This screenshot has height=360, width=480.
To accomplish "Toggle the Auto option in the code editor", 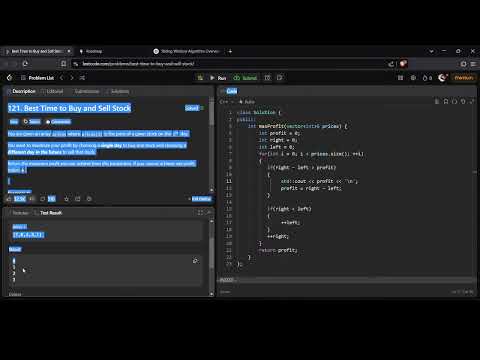I will click(247, 101).
